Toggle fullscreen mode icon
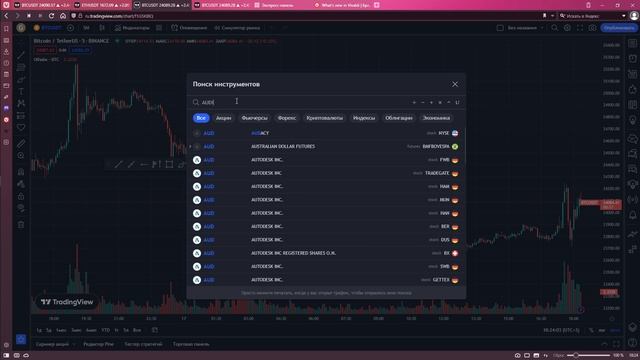Image resolution: width=640 pixels, height=360 pixels. 580,28
